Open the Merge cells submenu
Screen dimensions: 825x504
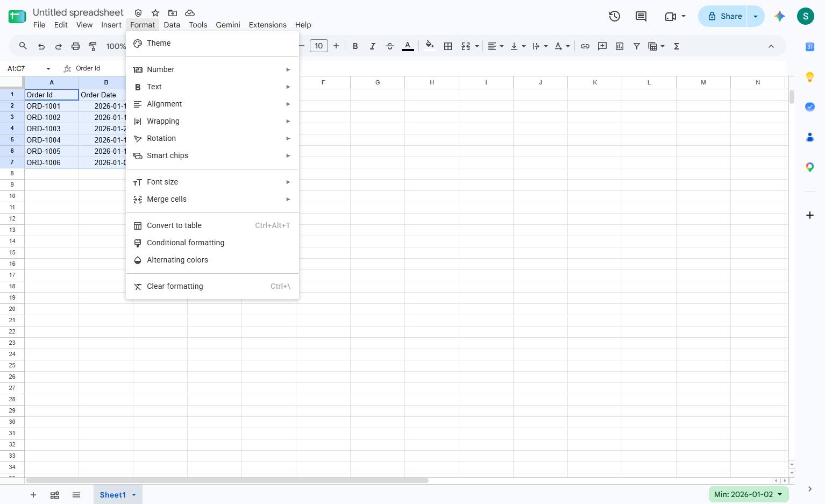[212, 199]
